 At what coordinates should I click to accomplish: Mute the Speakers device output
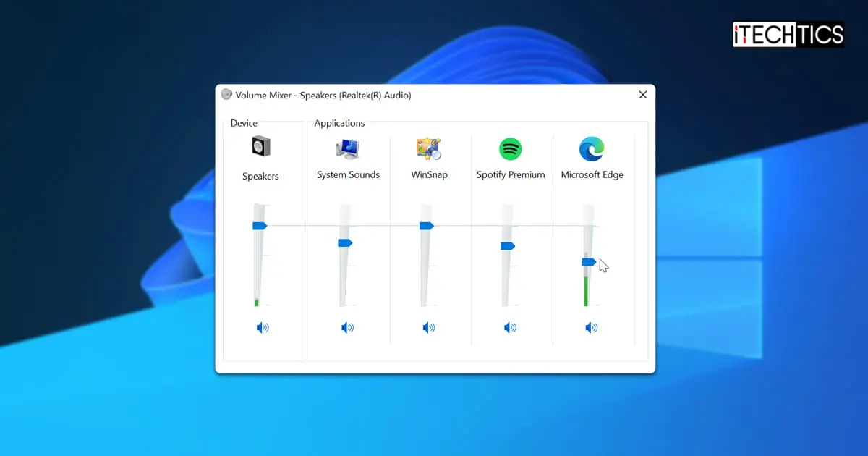(x=262, y=327)
